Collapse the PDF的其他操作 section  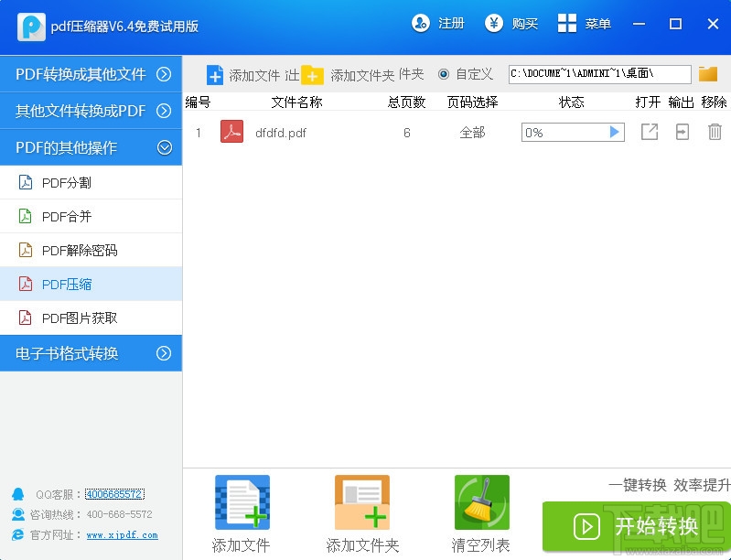[x=91, y=147]
